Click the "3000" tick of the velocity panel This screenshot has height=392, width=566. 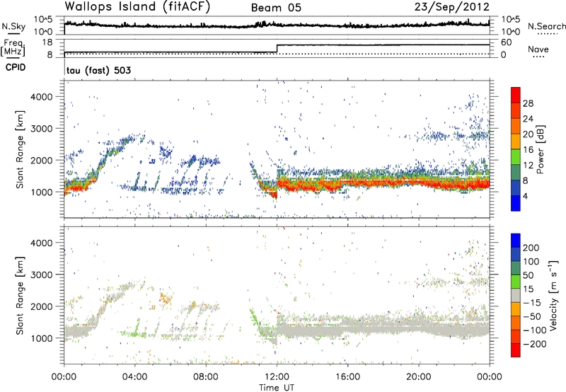(x=42, y=275)
